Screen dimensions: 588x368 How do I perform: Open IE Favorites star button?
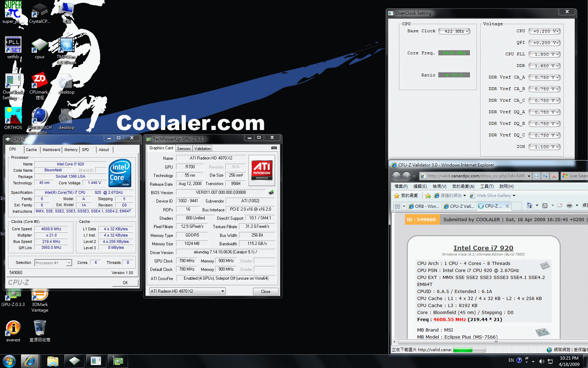tap(406, 196)
